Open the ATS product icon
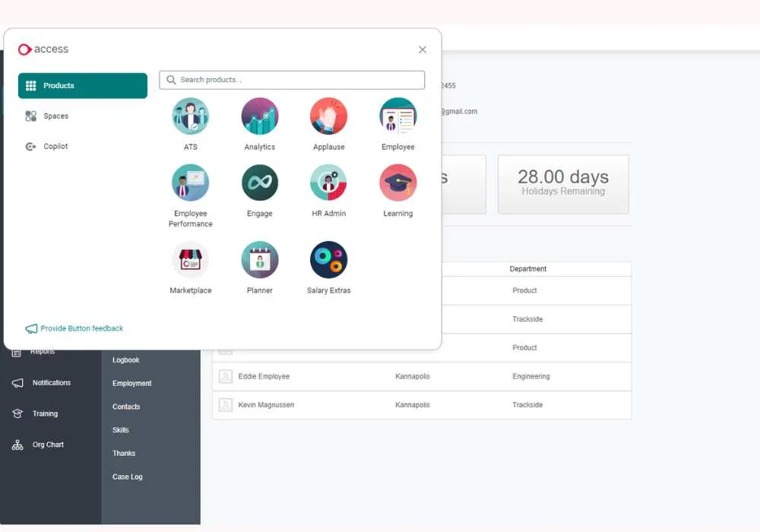 point(191,116)
